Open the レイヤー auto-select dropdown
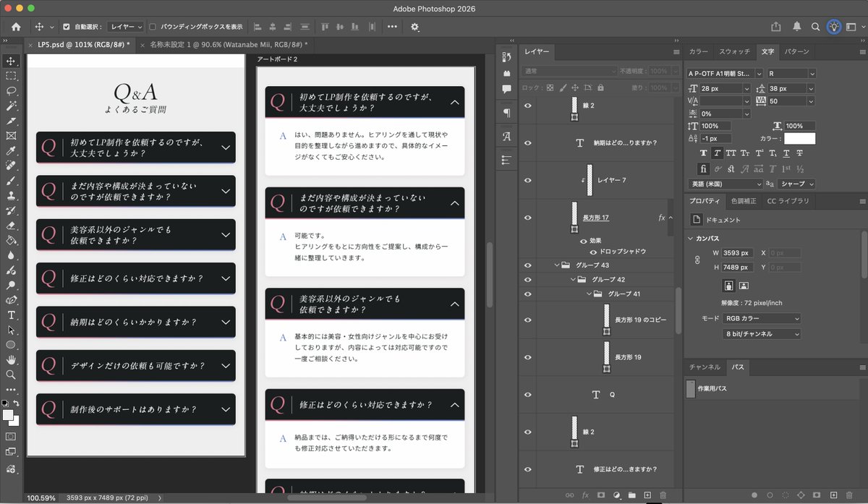 pos(126,27)
